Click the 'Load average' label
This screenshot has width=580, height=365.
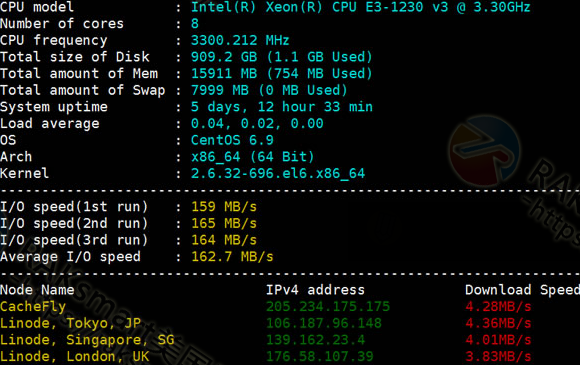tap(50, 124)
